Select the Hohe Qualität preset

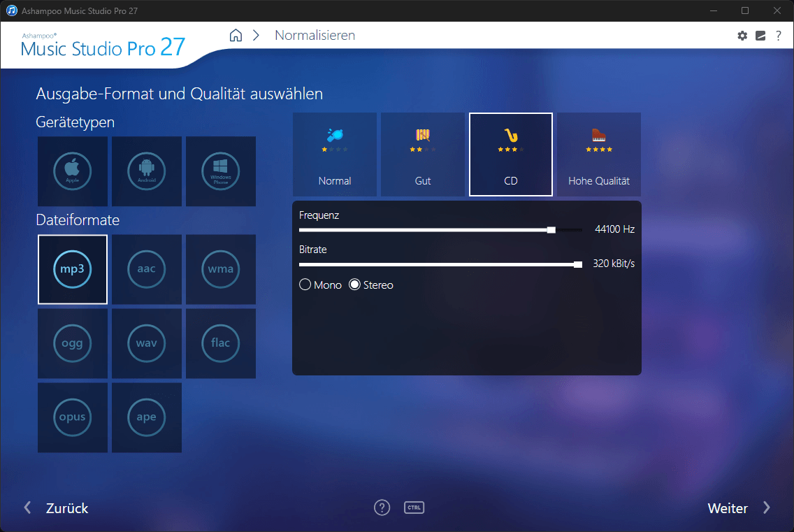click(x=599, y=154)
